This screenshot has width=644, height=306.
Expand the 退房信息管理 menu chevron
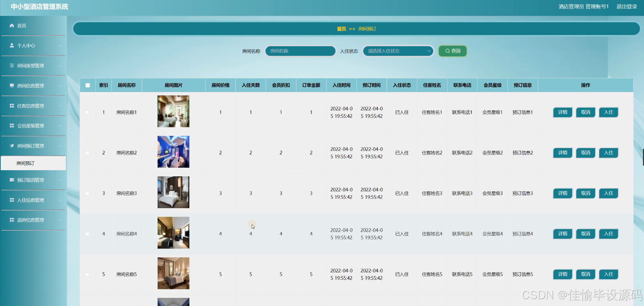[60, 220]
